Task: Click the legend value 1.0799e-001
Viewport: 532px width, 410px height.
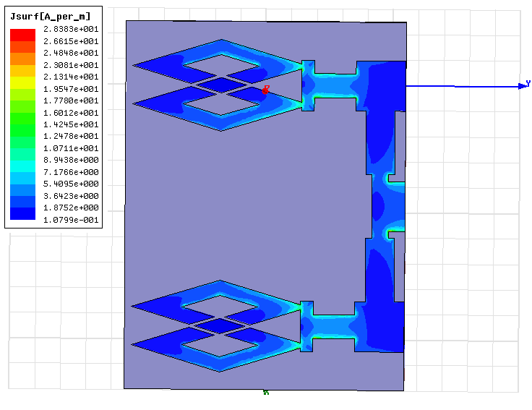Action: pyautogui.click(x=72, y=220)
